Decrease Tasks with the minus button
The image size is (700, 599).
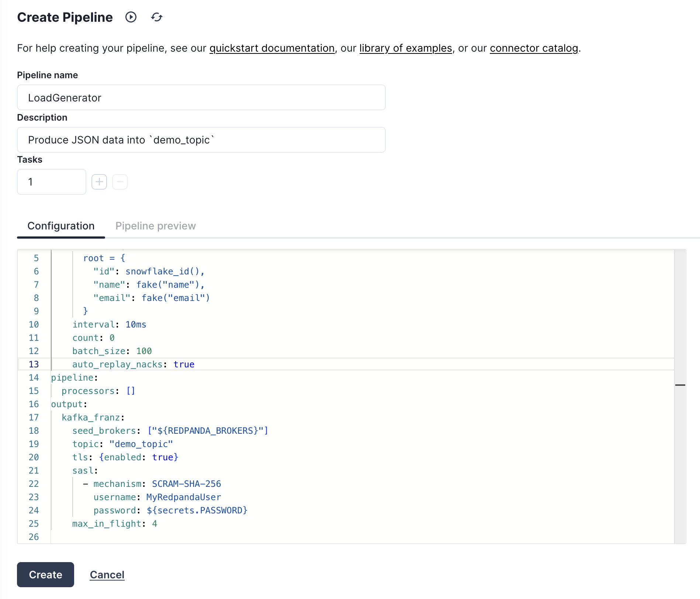(120, 182)
